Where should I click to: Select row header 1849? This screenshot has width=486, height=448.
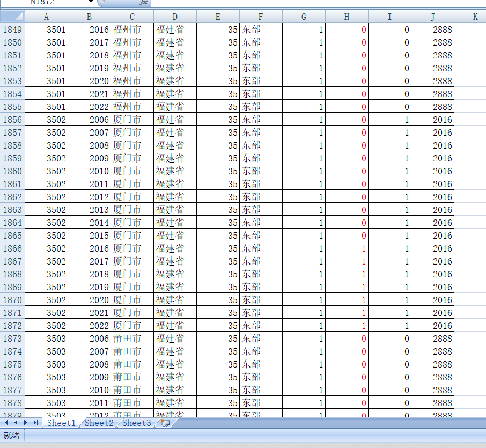click(x=13, y=30)
